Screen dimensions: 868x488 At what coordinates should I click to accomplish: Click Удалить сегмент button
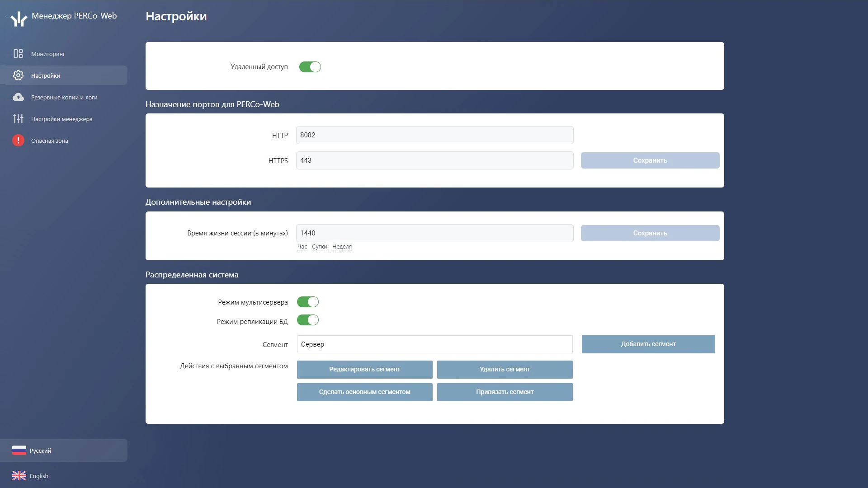(x=505, y=370)
